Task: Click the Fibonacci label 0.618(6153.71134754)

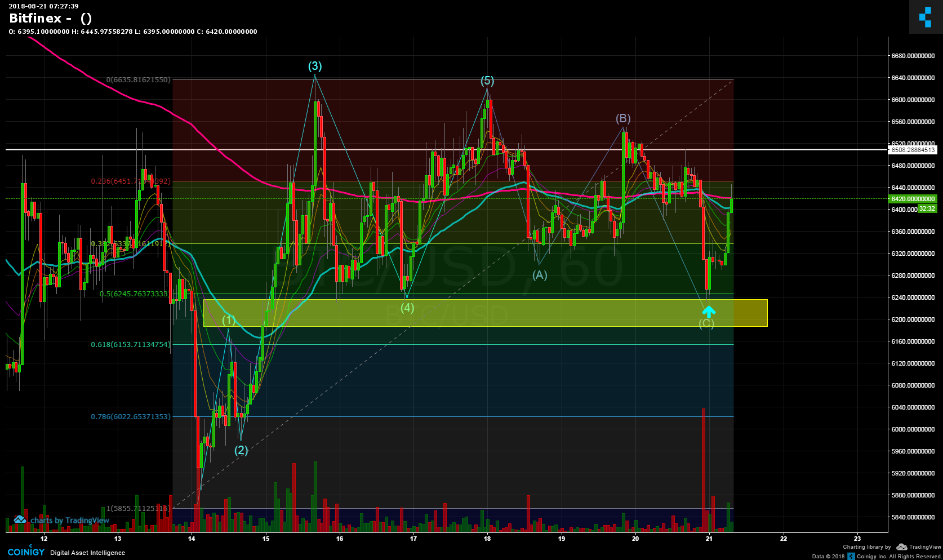Action: [x=130, y=345]
